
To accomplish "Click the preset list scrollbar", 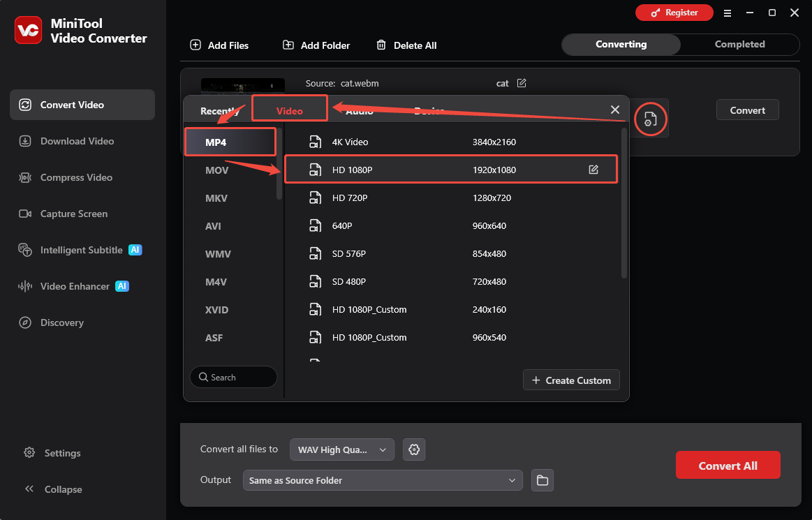I will coord(624,203).
